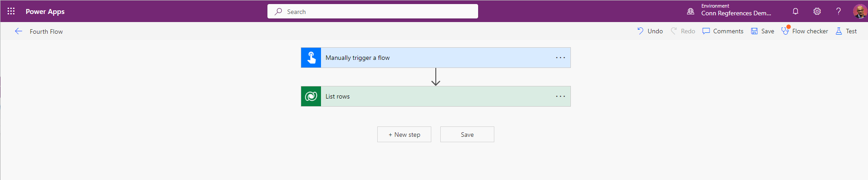Open the notifications bell
This screenshot has height=180, width=868.
(x=796, y=11)
